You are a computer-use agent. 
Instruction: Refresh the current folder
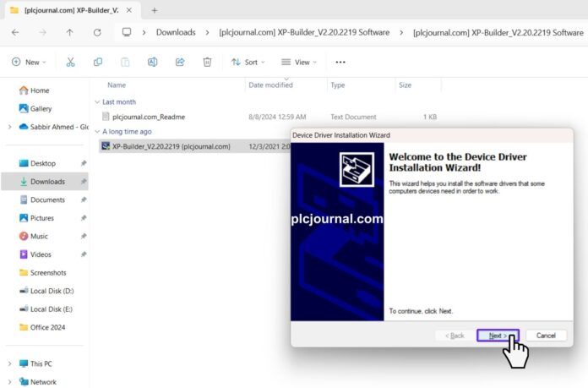[x=97, y=33]
